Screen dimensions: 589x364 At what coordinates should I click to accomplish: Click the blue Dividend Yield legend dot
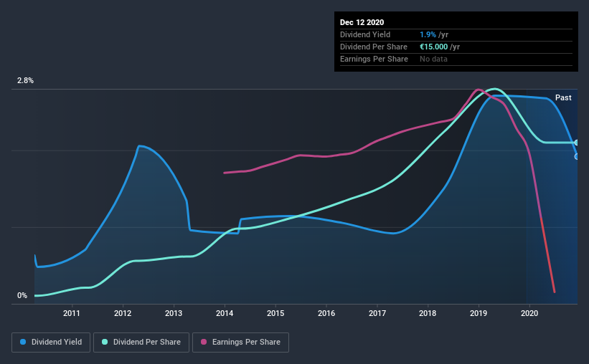[23, 342]
